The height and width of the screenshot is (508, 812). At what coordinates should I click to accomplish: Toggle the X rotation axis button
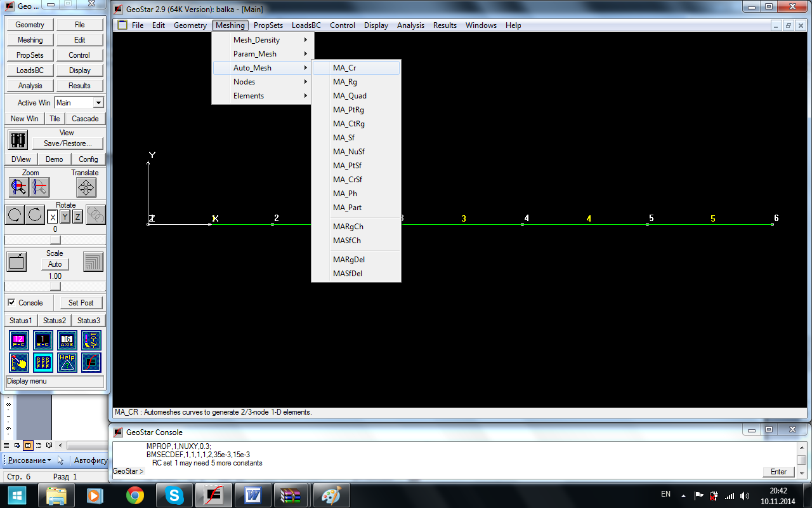53,217
